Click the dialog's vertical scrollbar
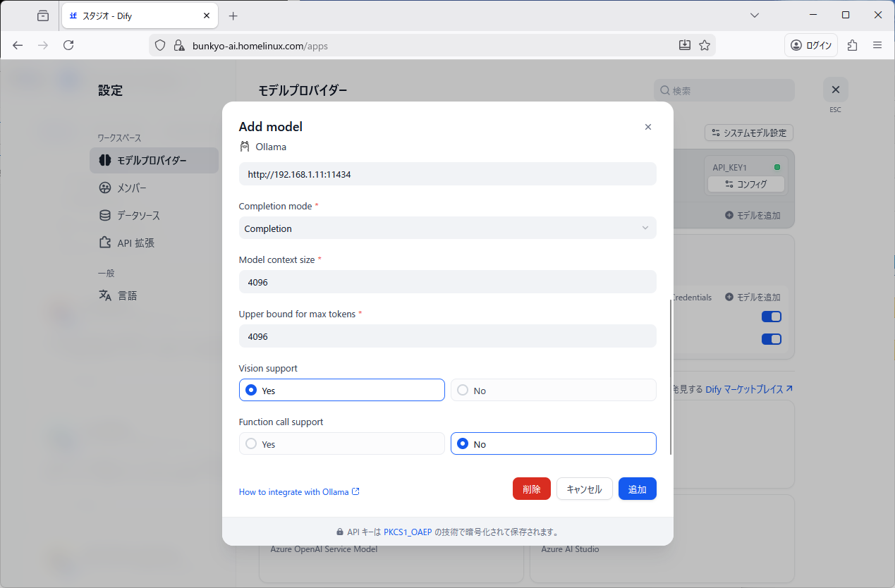The width and height of the screenshot is (895, 588). [x=671, y=377]
